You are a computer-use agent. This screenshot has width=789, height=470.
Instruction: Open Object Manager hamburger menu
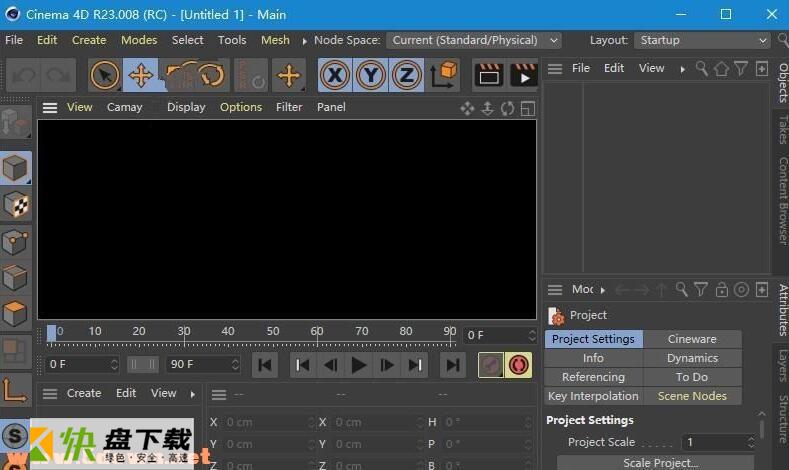(x=555, y=68)
